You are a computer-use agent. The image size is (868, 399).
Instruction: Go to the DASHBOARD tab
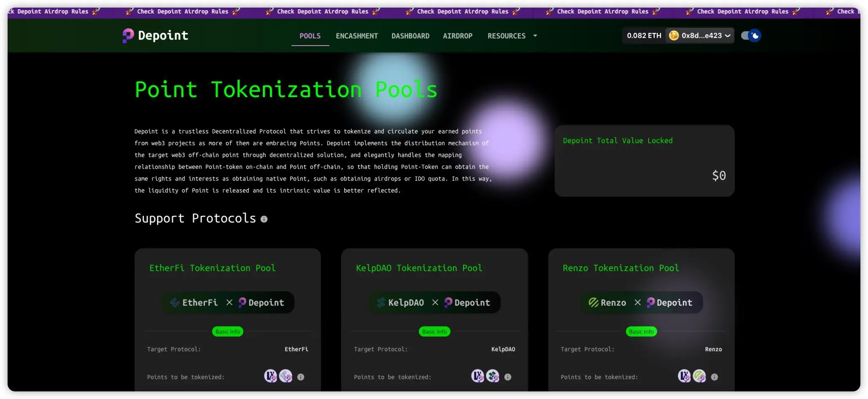point(410,36)
